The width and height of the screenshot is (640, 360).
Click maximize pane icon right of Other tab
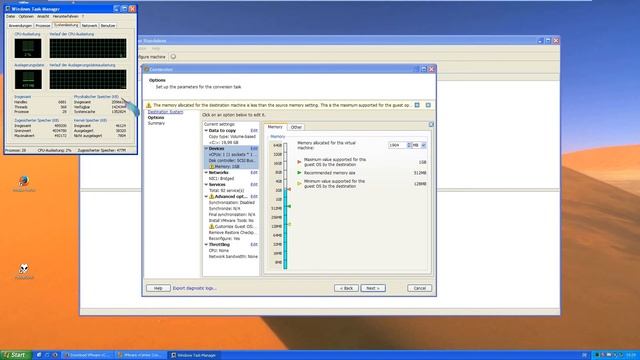tap(431, 124)
